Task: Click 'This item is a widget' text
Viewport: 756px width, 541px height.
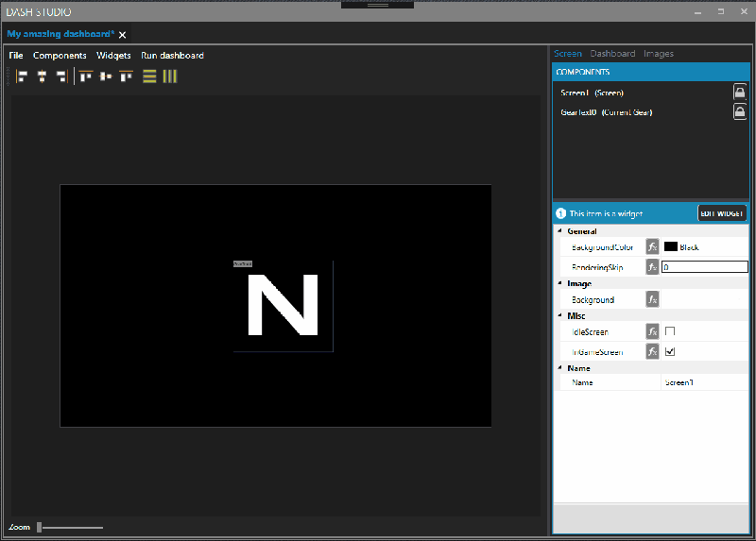Action: [606, 213]
